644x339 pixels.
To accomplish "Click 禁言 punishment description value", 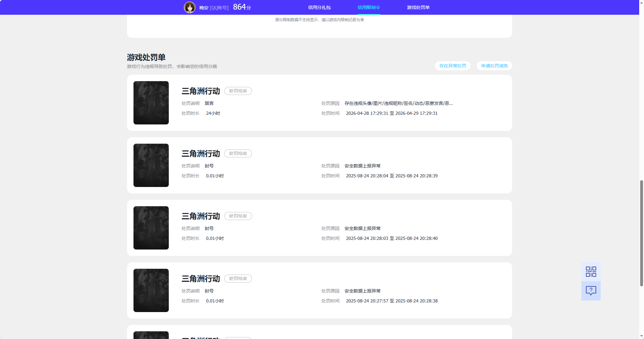I will [x=209, y=103].
